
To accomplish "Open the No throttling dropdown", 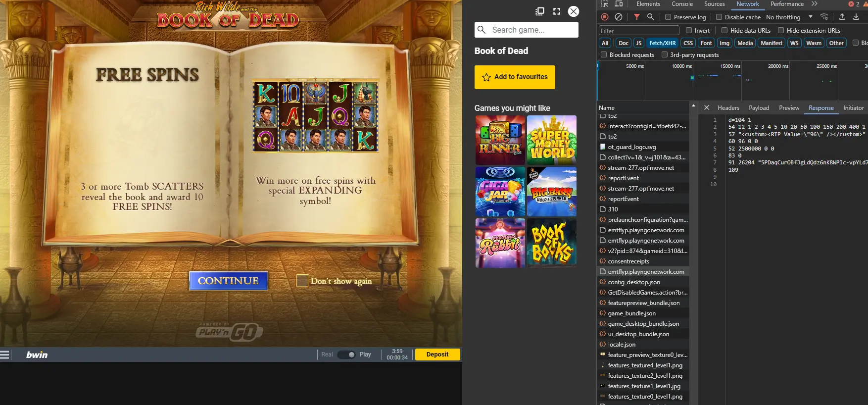I will [789, 17].
